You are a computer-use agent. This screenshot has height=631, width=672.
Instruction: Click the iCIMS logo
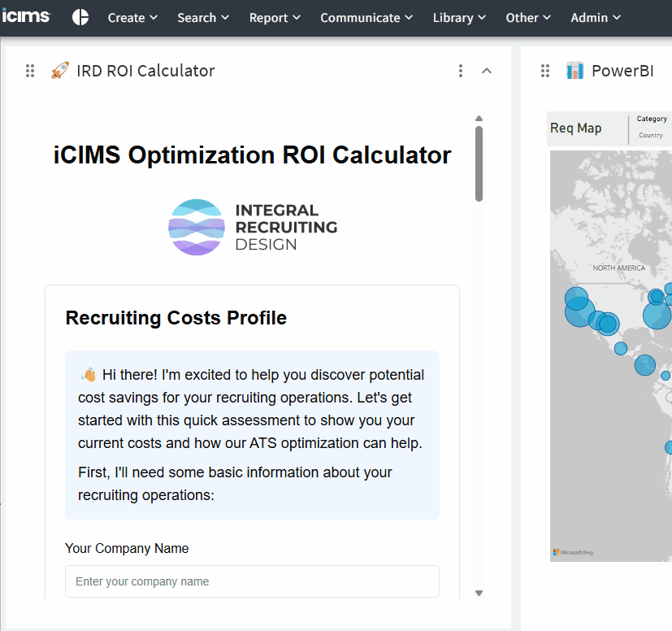(x=26, y=16)
